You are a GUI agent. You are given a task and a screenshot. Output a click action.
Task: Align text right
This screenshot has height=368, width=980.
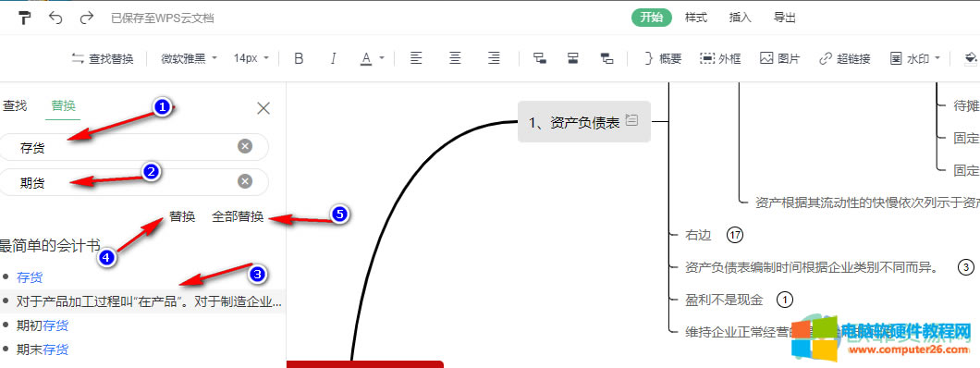(x=494, y=59)
